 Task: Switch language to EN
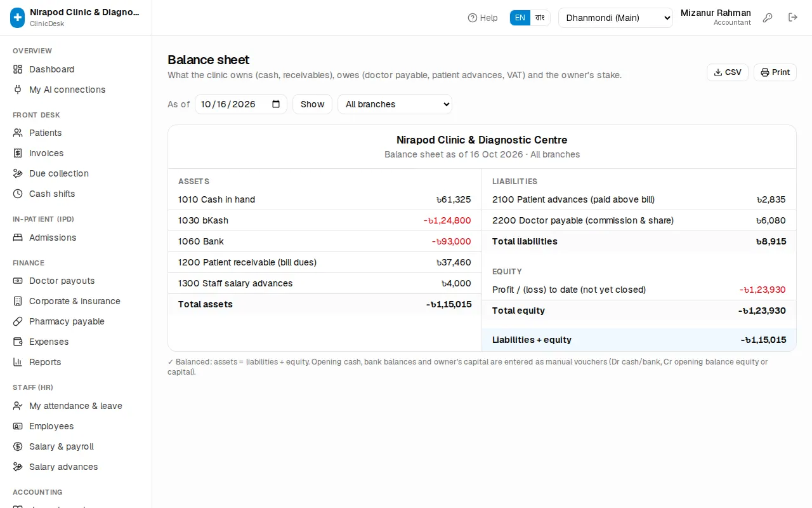(520, 18)
